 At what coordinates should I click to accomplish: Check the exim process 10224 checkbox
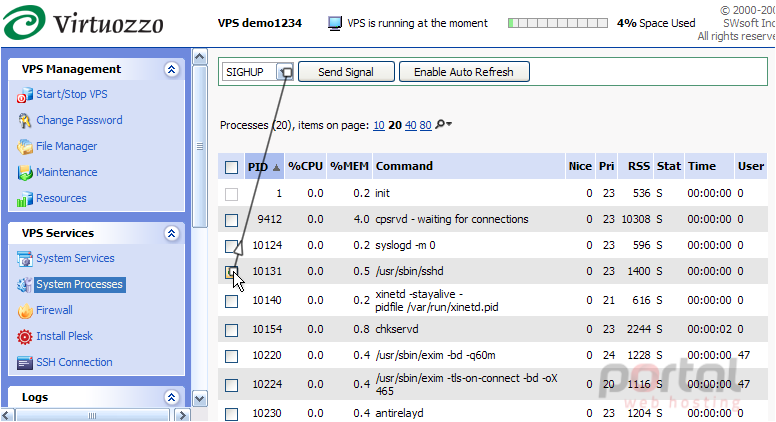point(231,385)
